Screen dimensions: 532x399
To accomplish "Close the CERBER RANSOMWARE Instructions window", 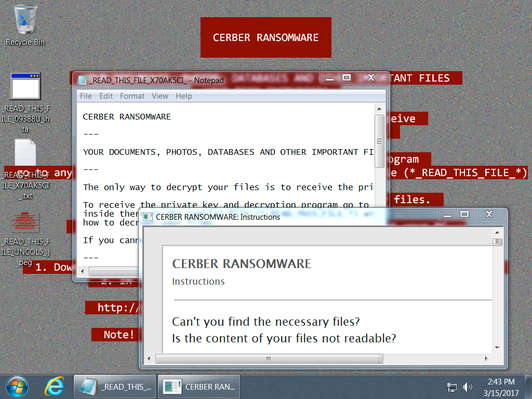I will 489,215.
